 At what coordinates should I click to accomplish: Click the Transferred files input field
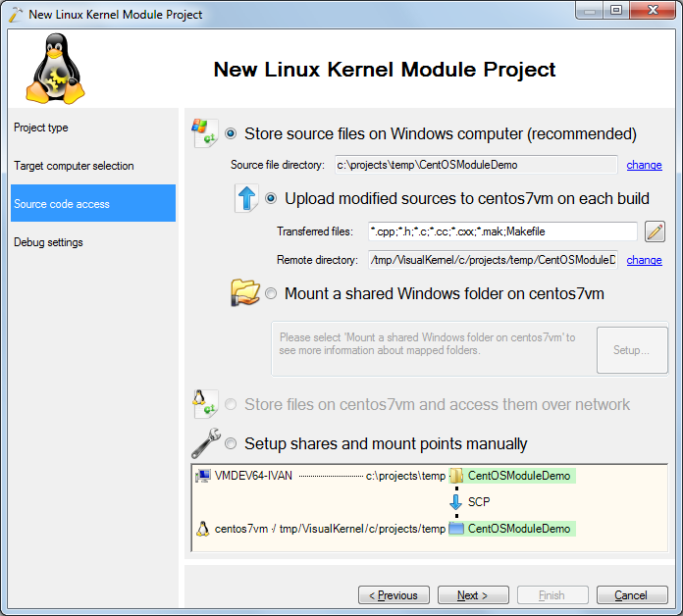502,231
